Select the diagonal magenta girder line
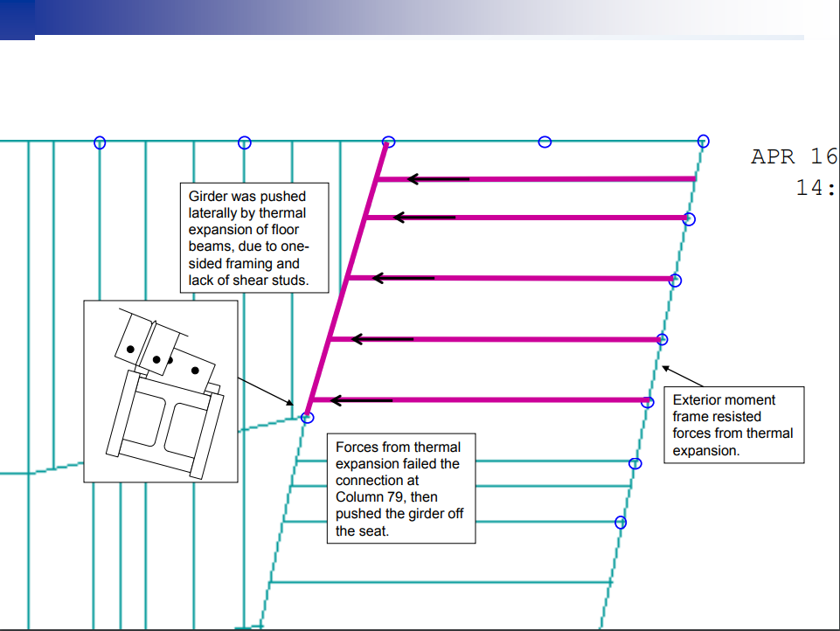Image resolution: width=840 pixels, height=631 pixels. [x=348, y=278]
